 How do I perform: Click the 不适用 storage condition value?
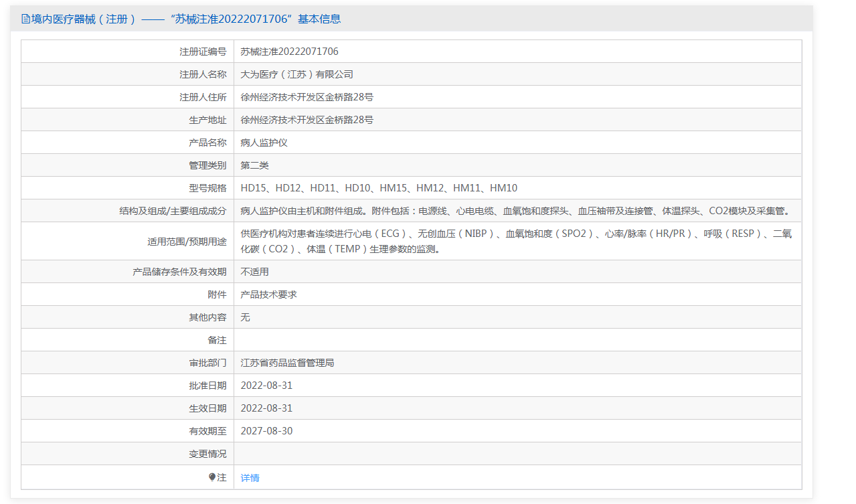[x=255, y=272]
